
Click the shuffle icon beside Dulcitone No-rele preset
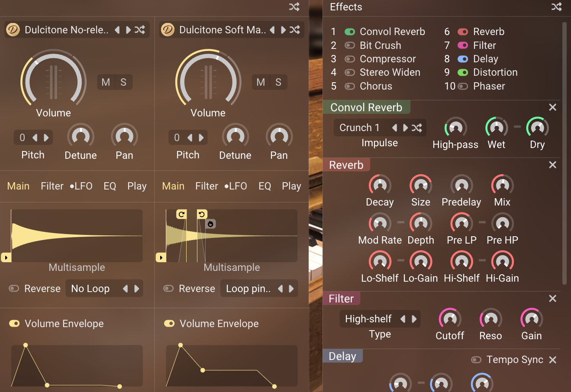click(x=139, y=29)
